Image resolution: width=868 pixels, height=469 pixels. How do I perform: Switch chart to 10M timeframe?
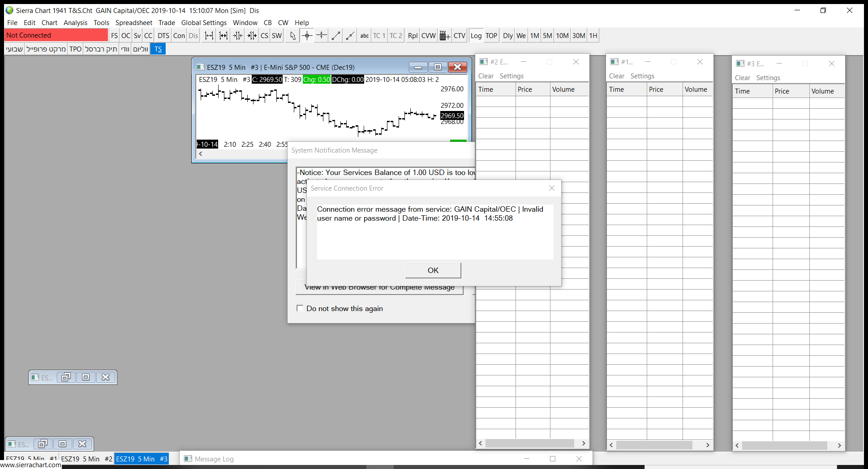pos(562,36)
